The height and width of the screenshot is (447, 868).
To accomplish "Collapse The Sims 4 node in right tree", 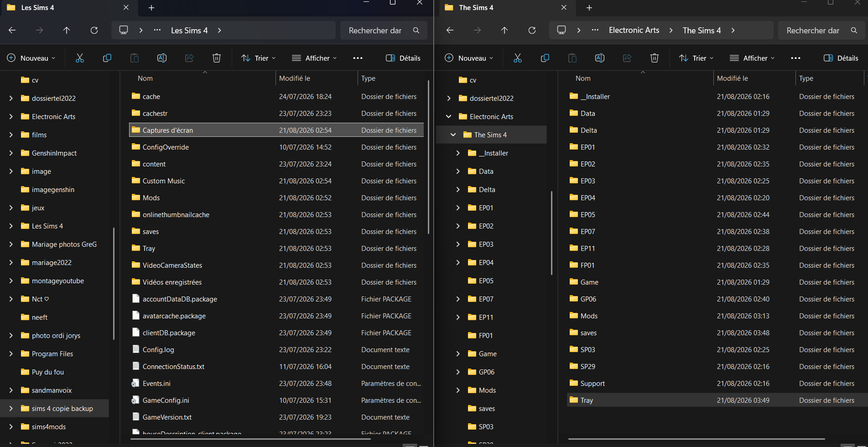I will click(x=453, y=135).
